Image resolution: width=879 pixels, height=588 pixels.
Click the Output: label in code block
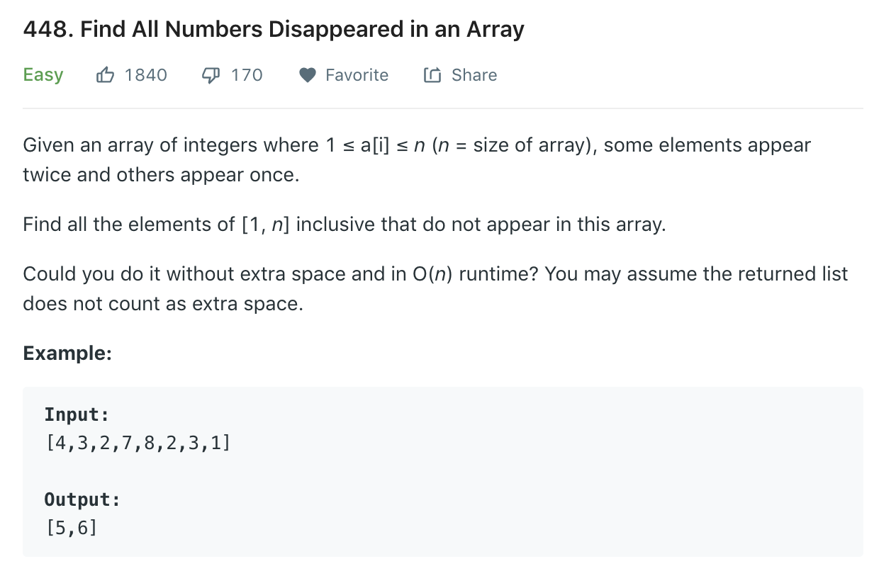[82, 499]
